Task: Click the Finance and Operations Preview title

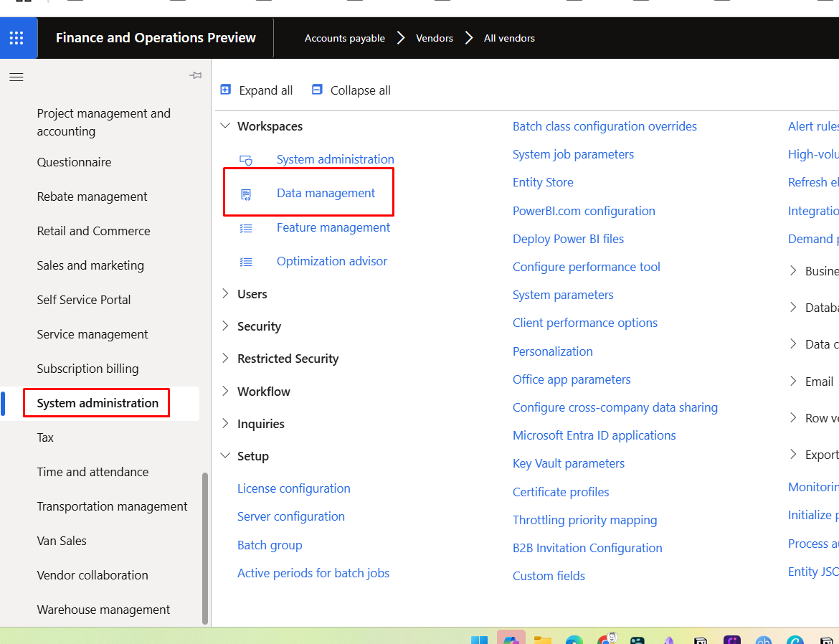Action: tap(156, 37)
